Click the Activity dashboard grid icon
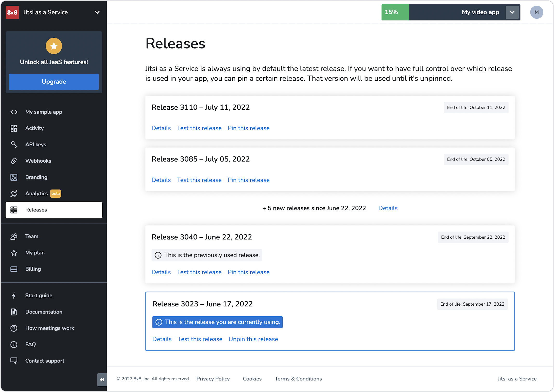 pyautogui.click(x=14, y=128)
